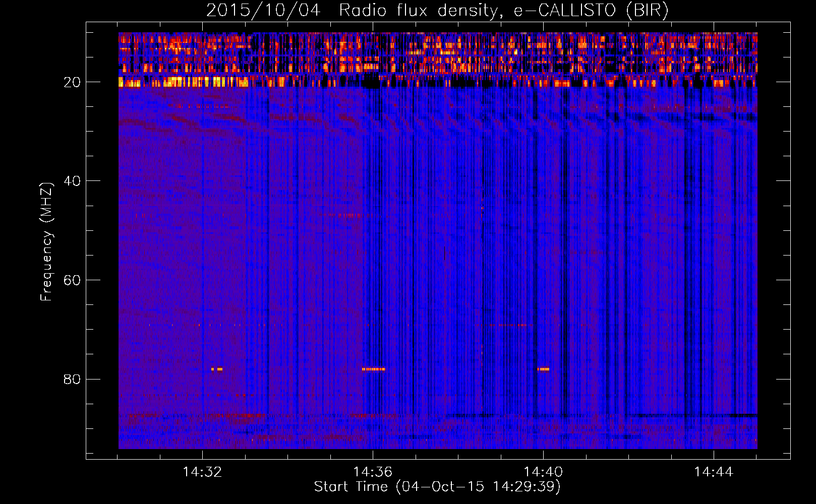Click the bright orange burst near 78 MHz at 14:36

pyautogui.click(x=374, y=369)
